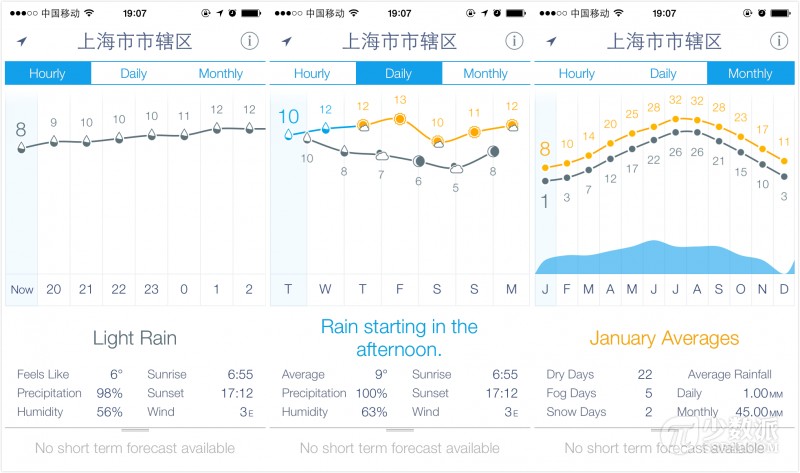Image resolution: width=800 pixels, height=473 pixels.
Task: Select Monthly tab in the middle screen
Action: pos(485,73)
